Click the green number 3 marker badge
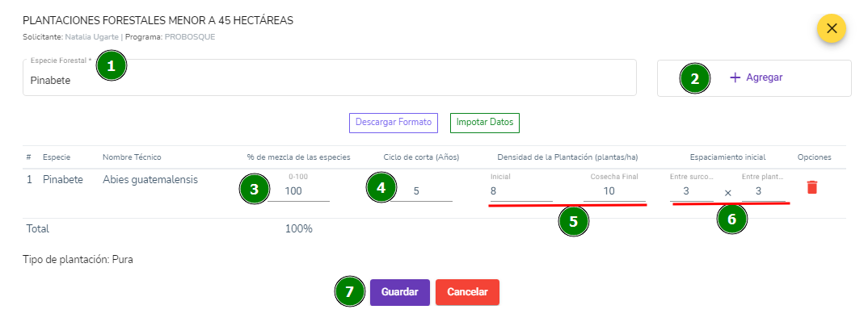This screenshot has width=868, height=322. 254,190
